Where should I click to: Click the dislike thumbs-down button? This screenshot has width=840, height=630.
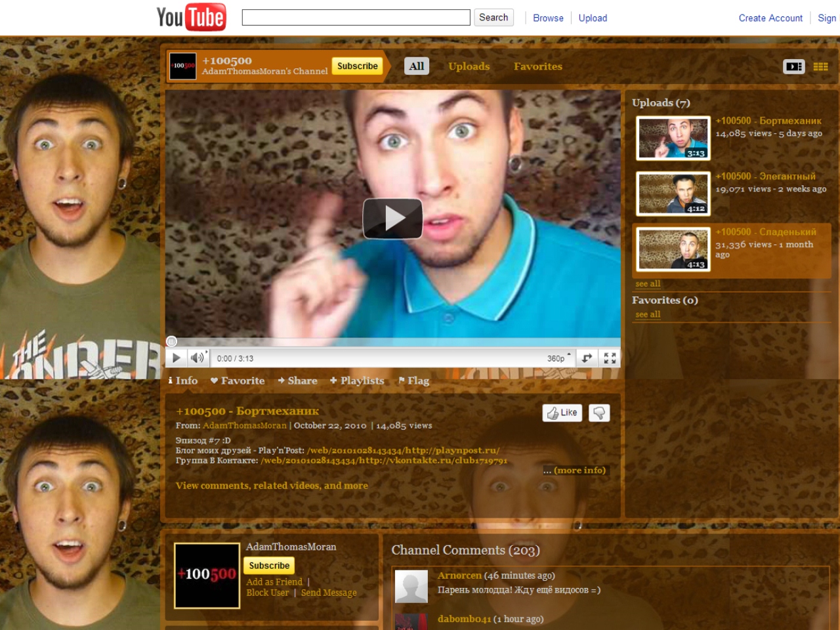(x=599, y=413)
